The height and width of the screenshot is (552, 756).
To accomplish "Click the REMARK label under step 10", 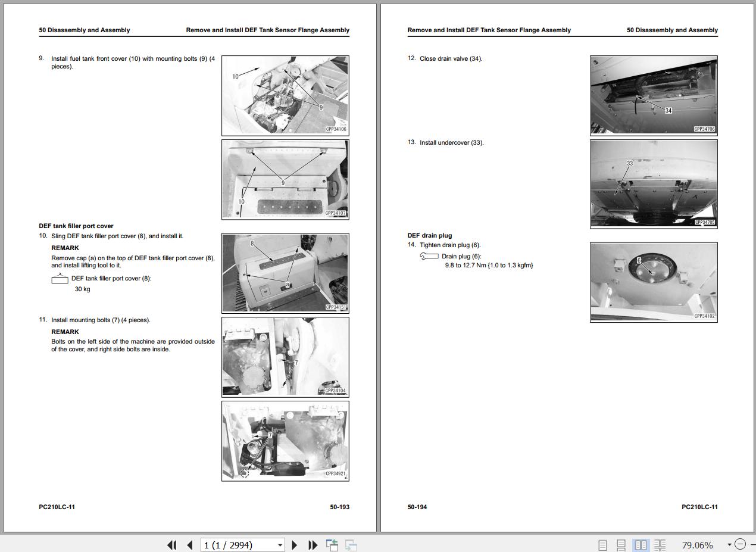I will (x=65, y=248).
